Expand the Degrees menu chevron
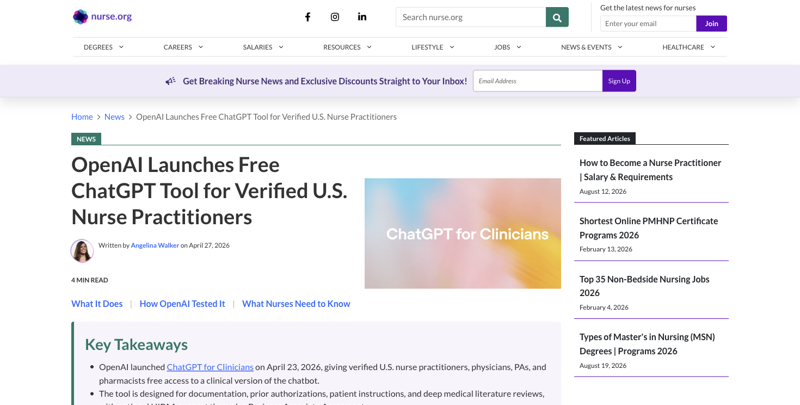Screen dimensions: 800x405 [x=121, y=47]
